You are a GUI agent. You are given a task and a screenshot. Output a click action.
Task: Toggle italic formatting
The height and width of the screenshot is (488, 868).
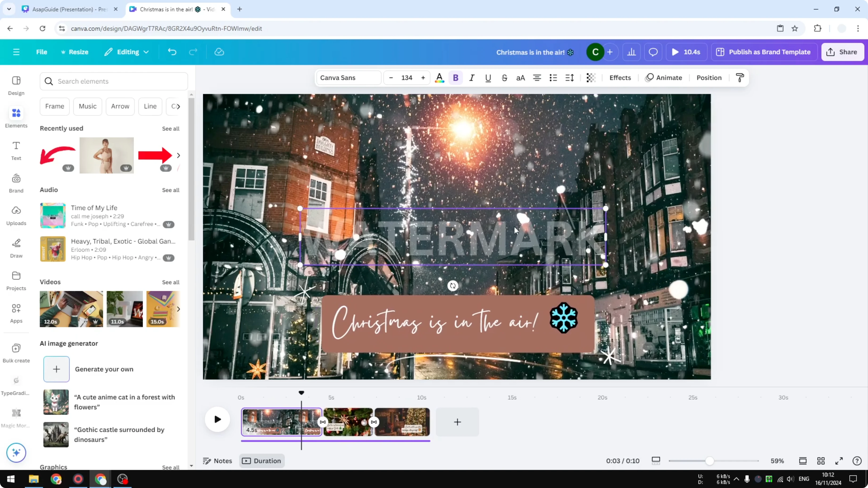pos(472,78)
